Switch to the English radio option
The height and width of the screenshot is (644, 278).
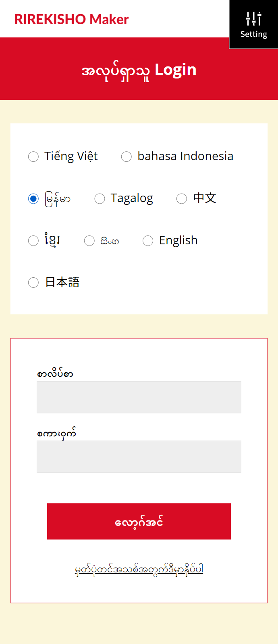click(x=148, y=241)
